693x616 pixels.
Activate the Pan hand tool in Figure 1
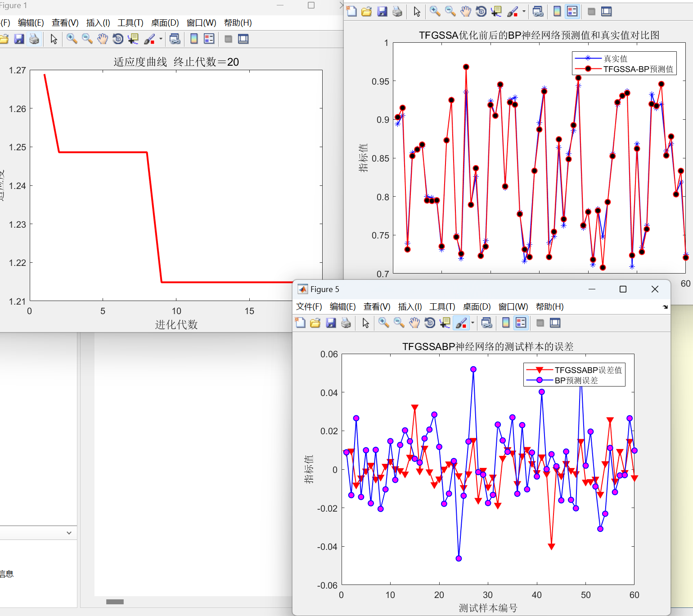pos(103,39)
